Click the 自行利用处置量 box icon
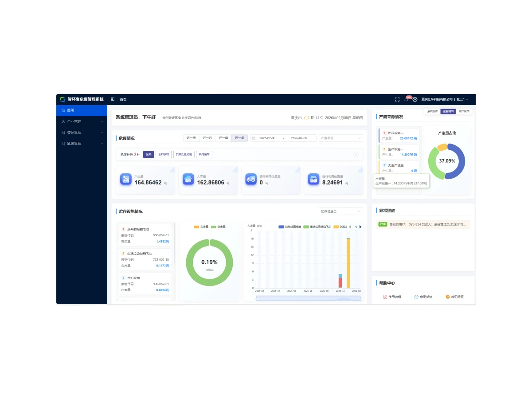532x399 pixels. click(314, 179)
